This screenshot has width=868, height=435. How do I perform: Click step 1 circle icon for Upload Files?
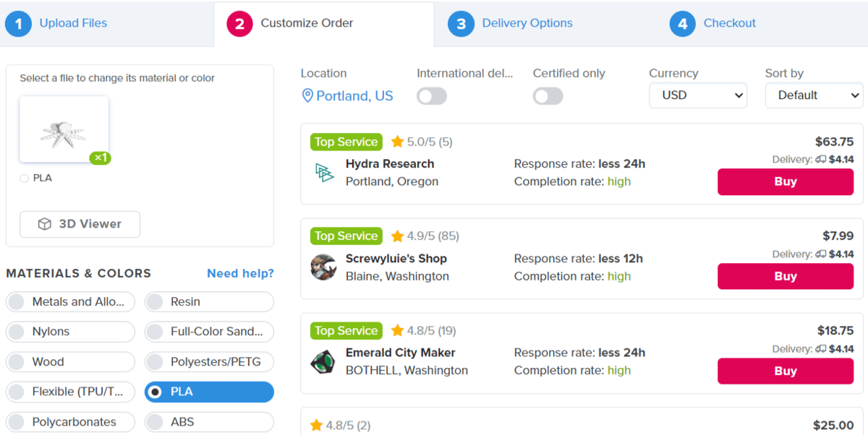18,24
